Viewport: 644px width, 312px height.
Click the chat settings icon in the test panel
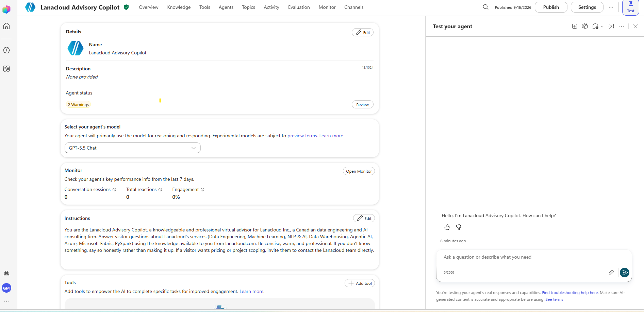point(595,26)
